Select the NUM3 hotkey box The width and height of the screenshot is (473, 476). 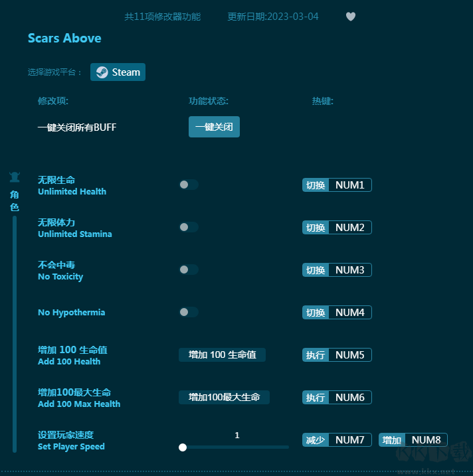(x=349, y=270)
